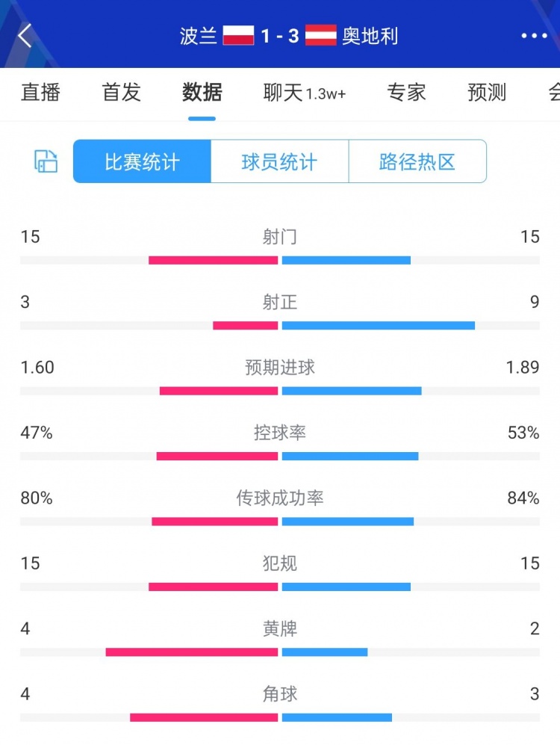Switch to 路径热区 segment
Image resolution: width=560 pixels, height=745 pixels.
click(417, 161)
